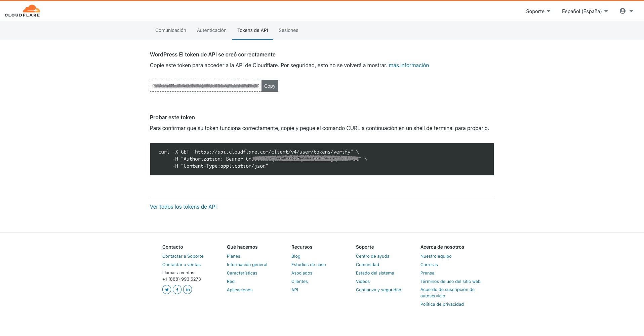Open the Twitter social icon
644x336 pixels.
[167, 289]
